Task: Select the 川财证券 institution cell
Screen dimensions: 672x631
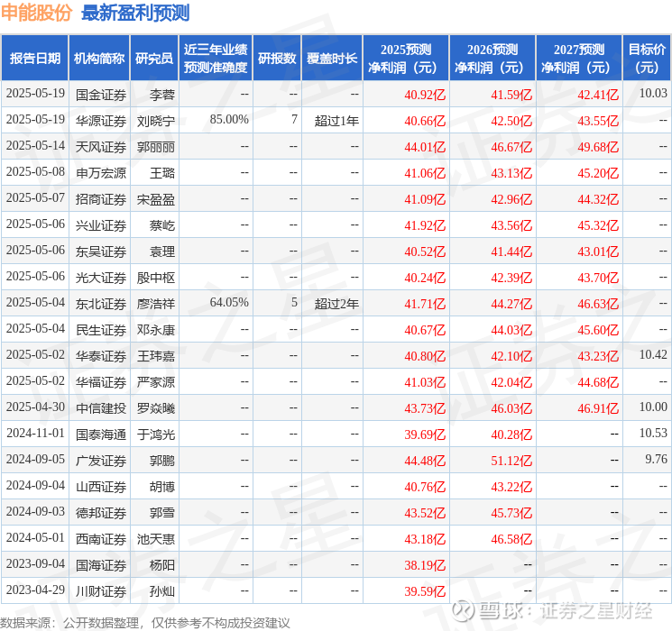Action: pos(101,591)
